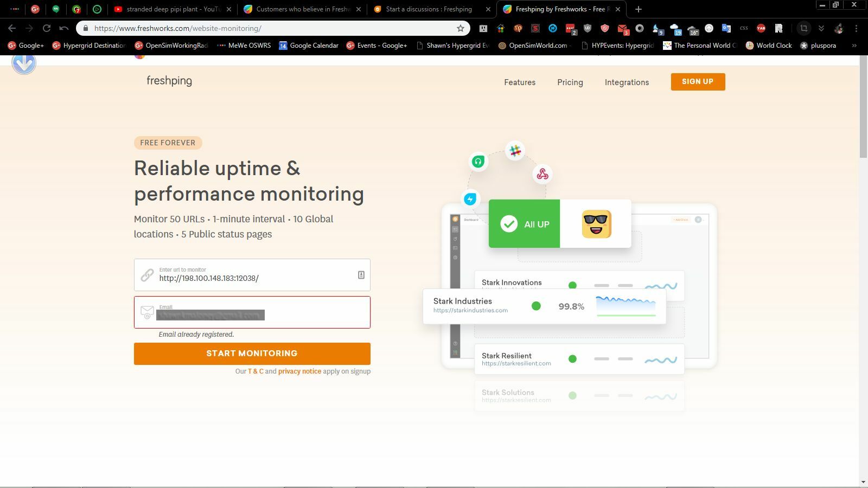Open the red YAB extension icon

tap(761, 28)
